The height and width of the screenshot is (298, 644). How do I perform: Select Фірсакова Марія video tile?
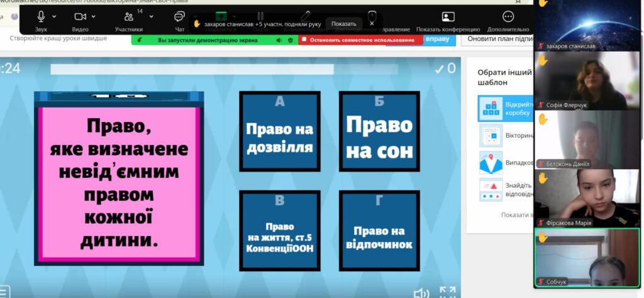tap(588, 199)
